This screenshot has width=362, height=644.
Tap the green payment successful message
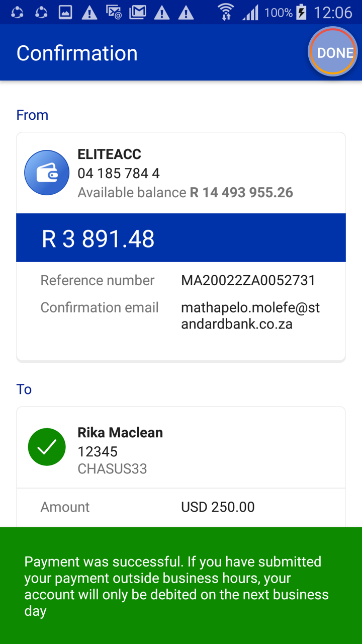coord(181,586)
